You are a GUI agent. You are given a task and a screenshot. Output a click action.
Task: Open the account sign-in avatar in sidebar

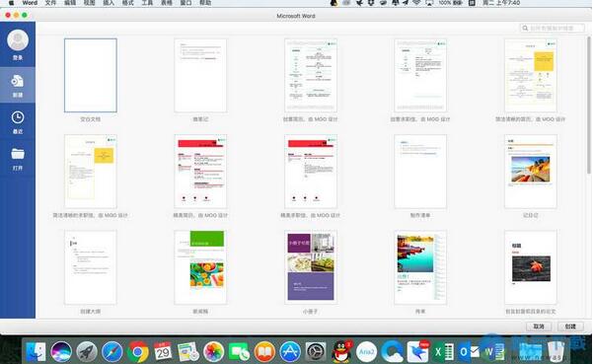click(18, 39)
